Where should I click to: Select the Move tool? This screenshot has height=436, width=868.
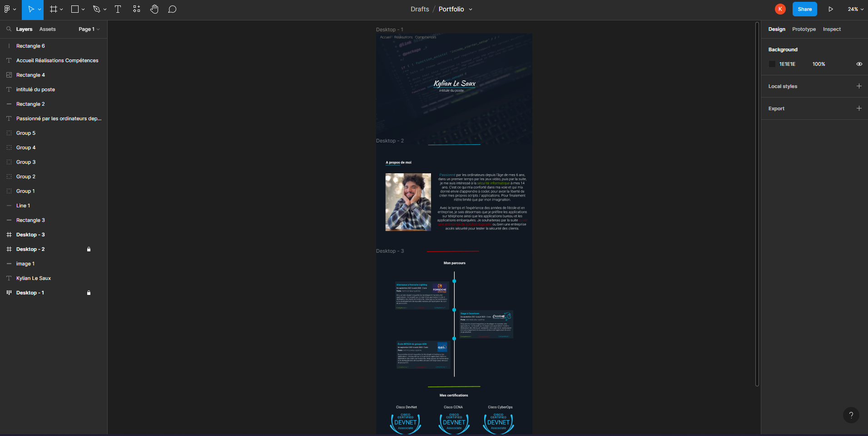[x=30, y=9]
